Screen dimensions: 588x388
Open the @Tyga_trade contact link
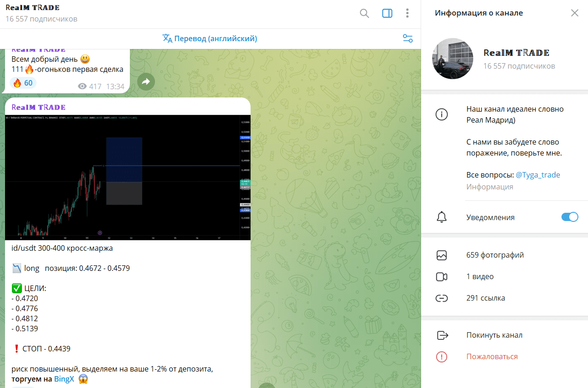pos(538,175)
